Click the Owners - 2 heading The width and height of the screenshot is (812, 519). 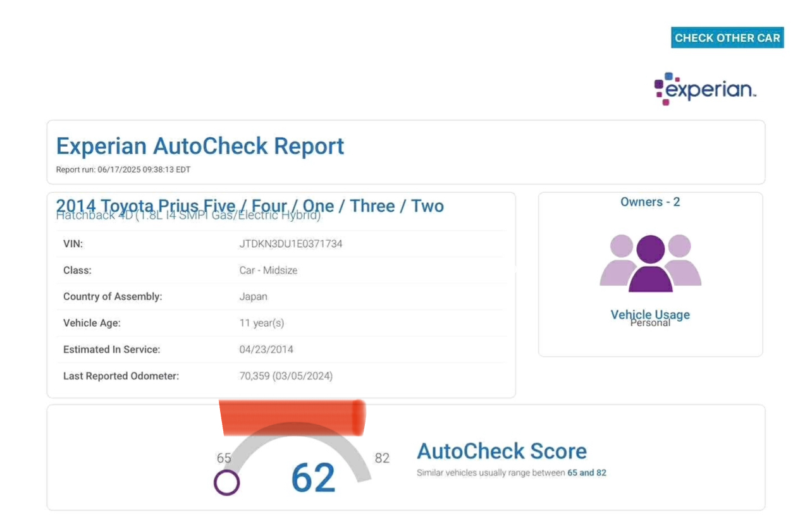[650, 202]
